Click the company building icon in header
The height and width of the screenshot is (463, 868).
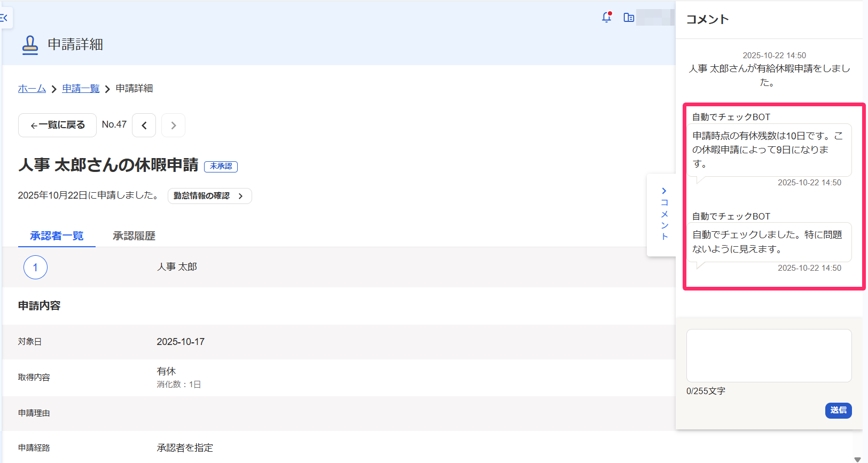(x=629, y=18)
